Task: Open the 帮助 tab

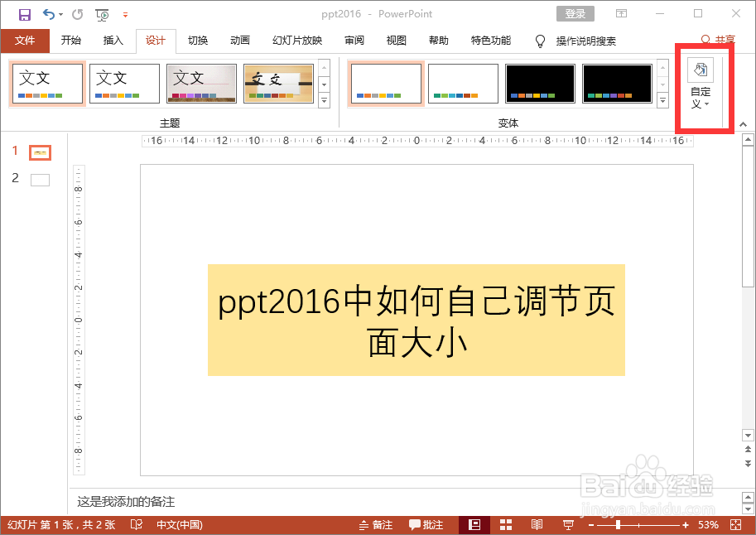Action: (439, 41)
